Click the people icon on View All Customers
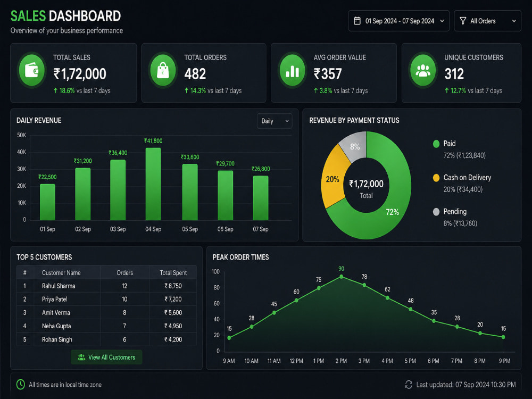This screenshot has width=532, height=399. pos(81,358)
